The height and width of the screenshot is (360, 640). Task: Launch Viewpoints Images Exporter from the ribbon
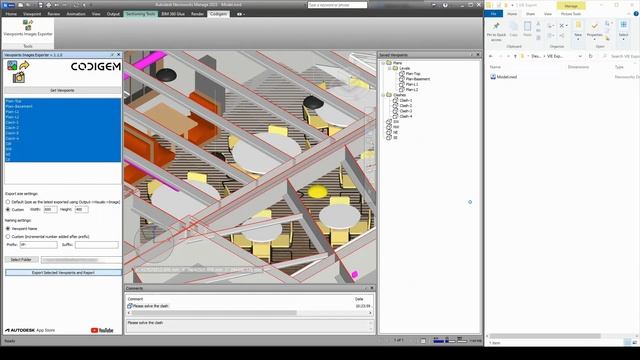[28, 28]
